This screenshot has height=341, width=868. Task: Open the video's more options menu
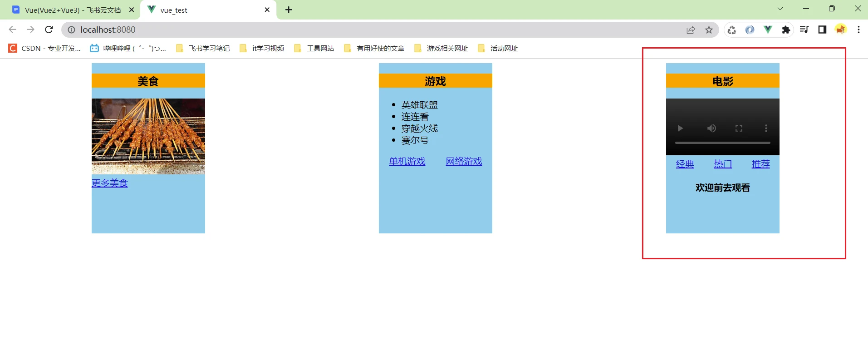(x=766, y=128)
